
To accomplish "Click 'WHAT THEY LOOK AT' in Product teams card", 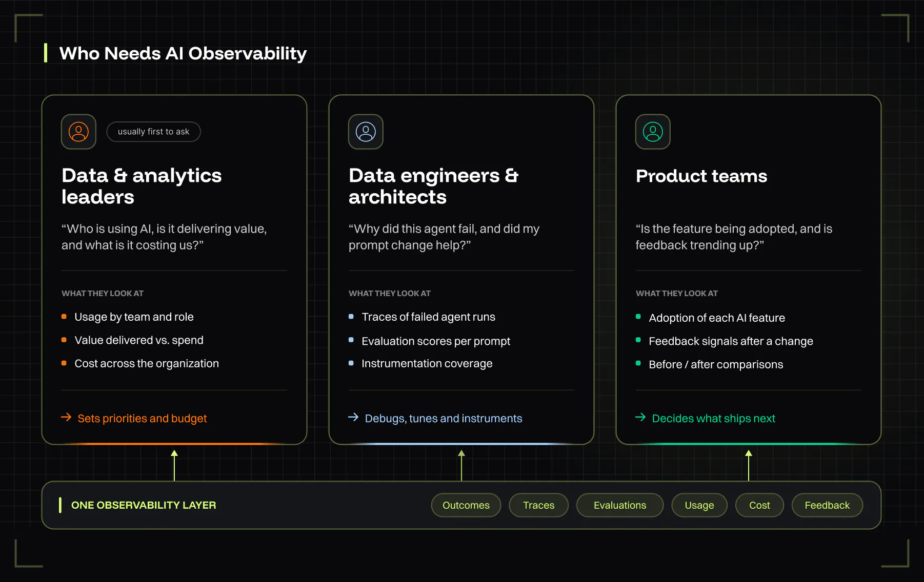I will coord(677,294).
